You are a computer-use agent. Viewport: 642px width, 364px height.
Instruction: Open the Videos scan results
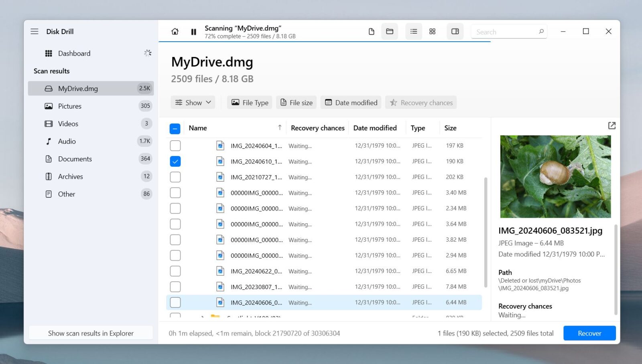68,123
